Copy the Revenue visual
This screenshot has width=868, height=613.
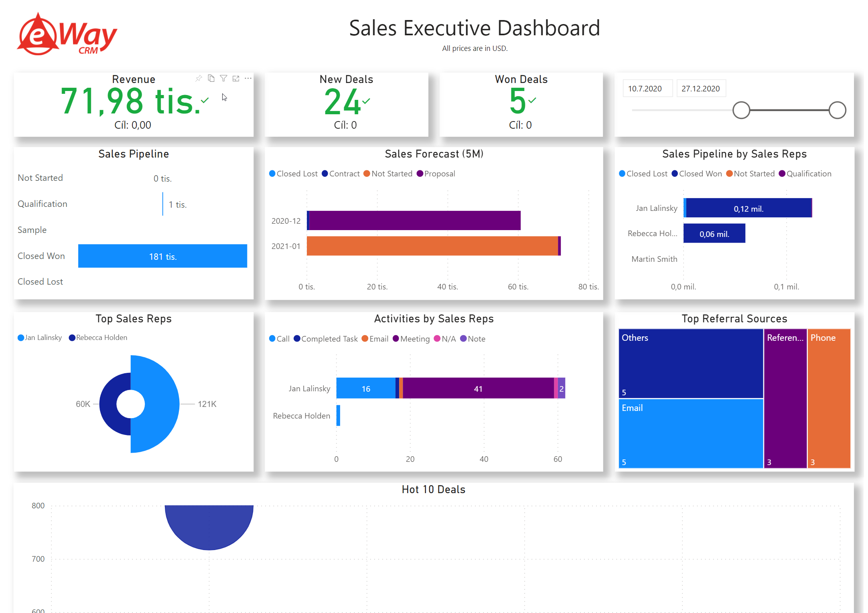(211, 78)
